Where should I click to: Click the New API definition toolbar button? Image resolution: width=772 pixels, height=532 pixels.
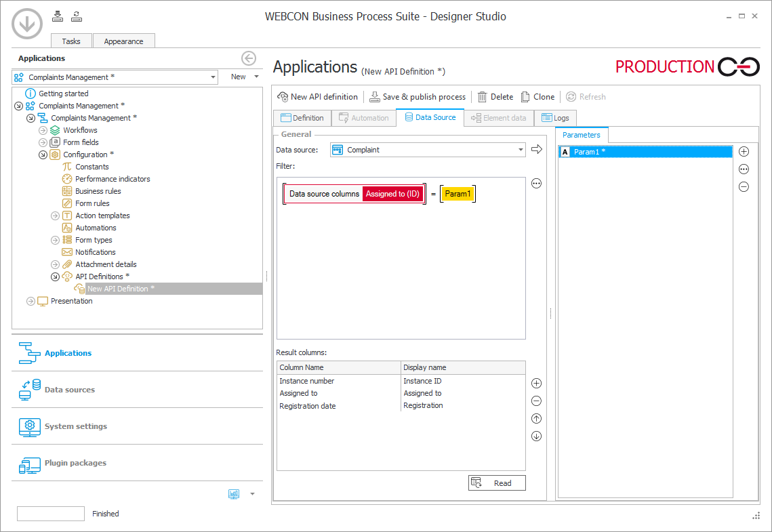(318, 97)
